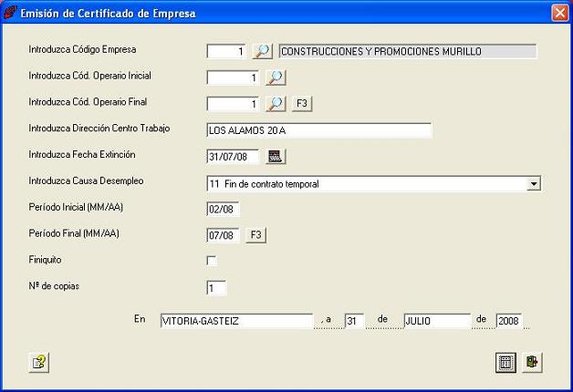The image size is (573, 392).
Task: Select Período Inicial field showing 02/08
Action: [223, 209]
